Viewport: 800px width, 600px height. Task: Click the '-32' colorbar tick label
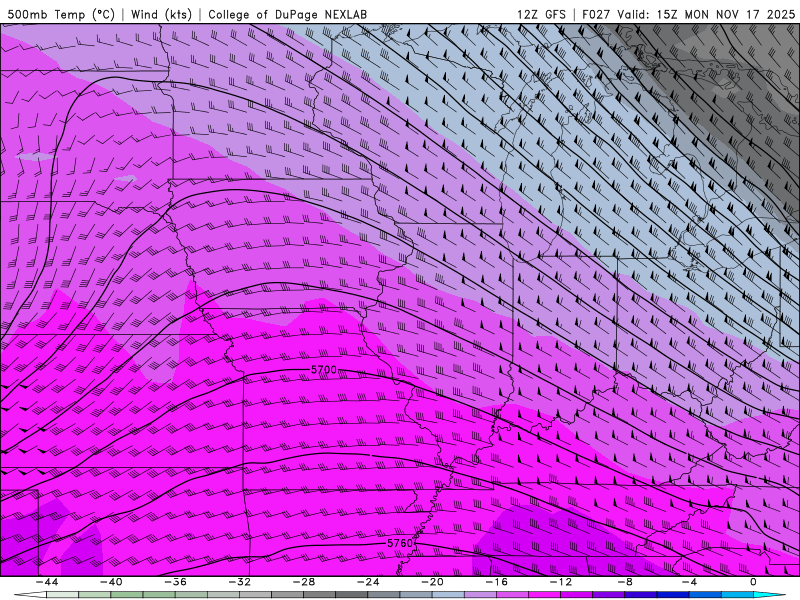click(x=240, y=582)
